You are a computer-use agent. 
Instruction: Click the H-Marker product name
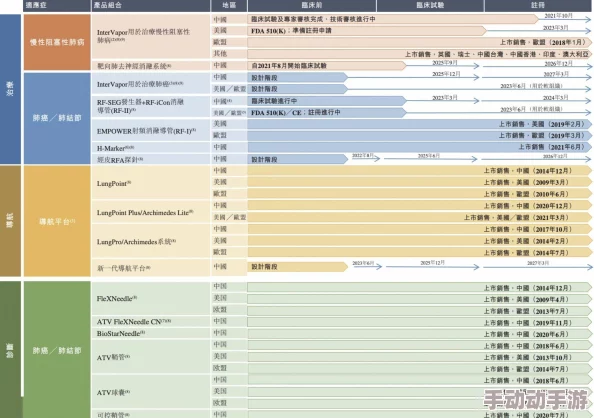[x=115, y=148]
